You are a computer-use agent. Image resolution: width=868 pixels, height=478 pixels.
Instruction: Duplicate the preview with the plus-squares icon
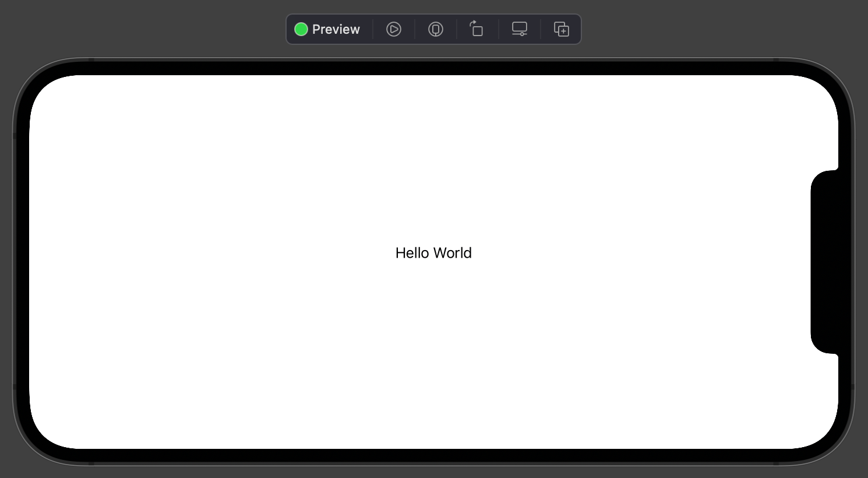point(562,29)
